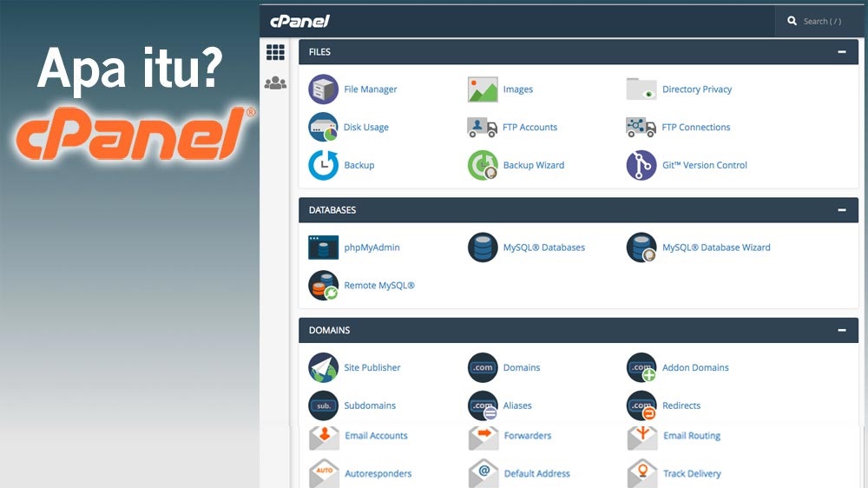
Task: Click the Remote MySQL link
Action: 379,286
